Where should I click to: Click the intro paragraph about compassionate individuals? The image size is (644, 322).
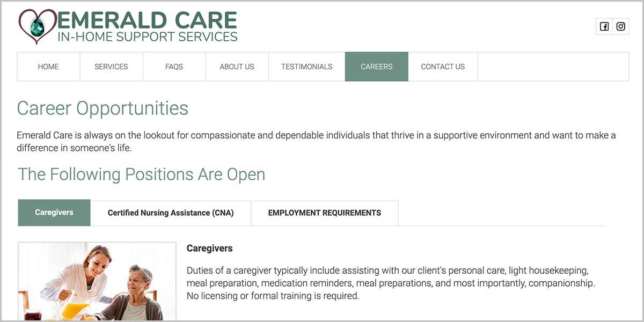(x=316, y=141)
